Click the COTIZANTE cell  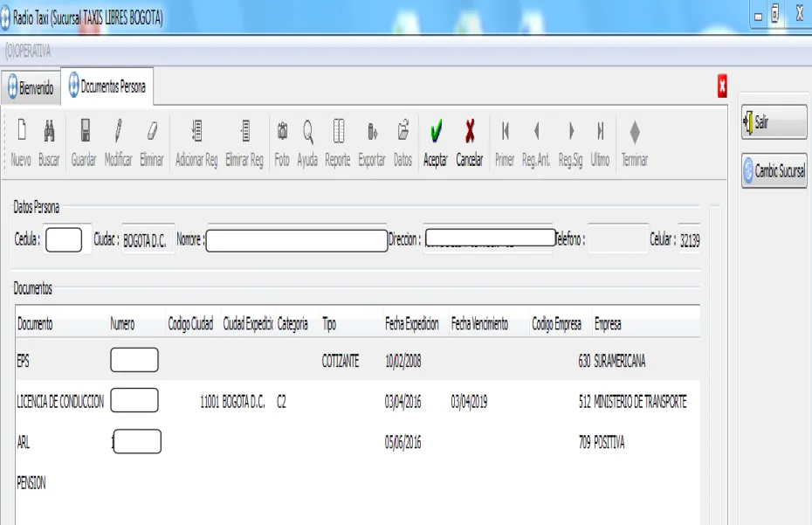[x=341, y=362]
